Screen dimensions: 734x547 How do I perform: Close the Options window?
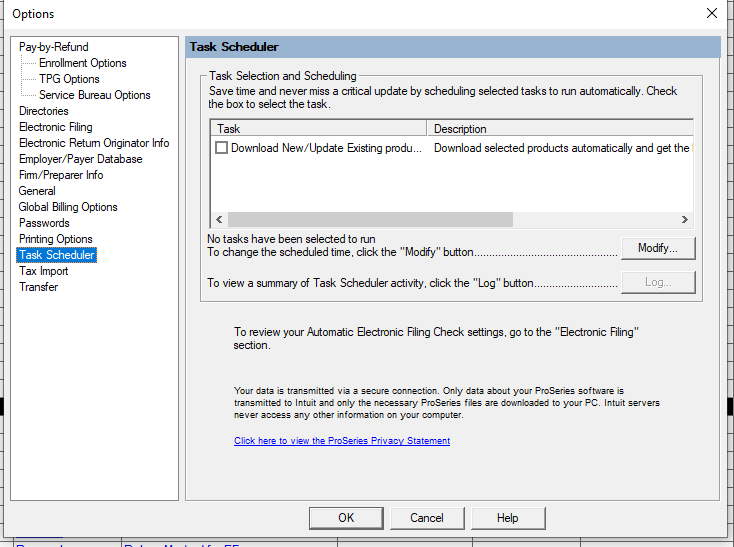coord(712,14)
